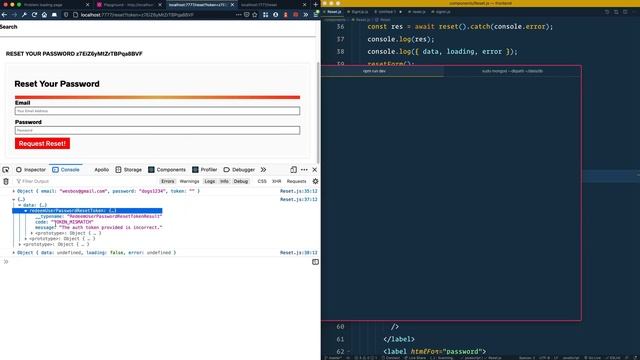Image resolution: width=640 pixels, height=360 pixels.
Task: Click the browser address bar URL
Action: pos(137,15)
